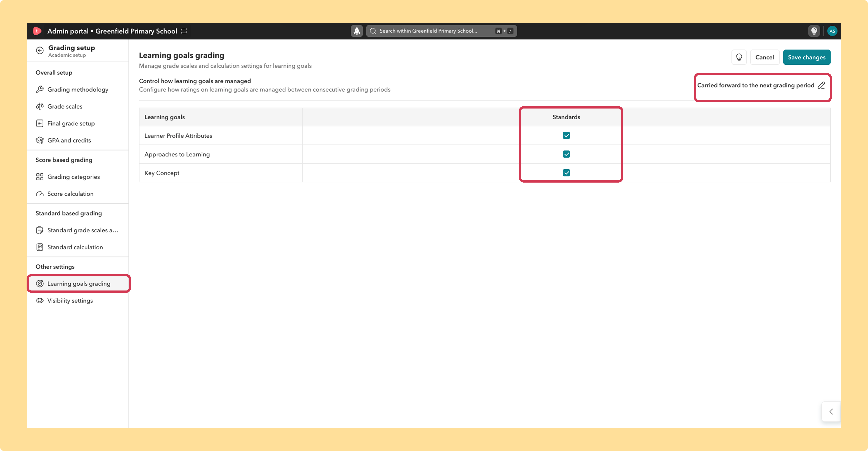This screenshot has height=451, width=868.
Task: Go back using Grading setup arrow icon
Action: (40, 51)
